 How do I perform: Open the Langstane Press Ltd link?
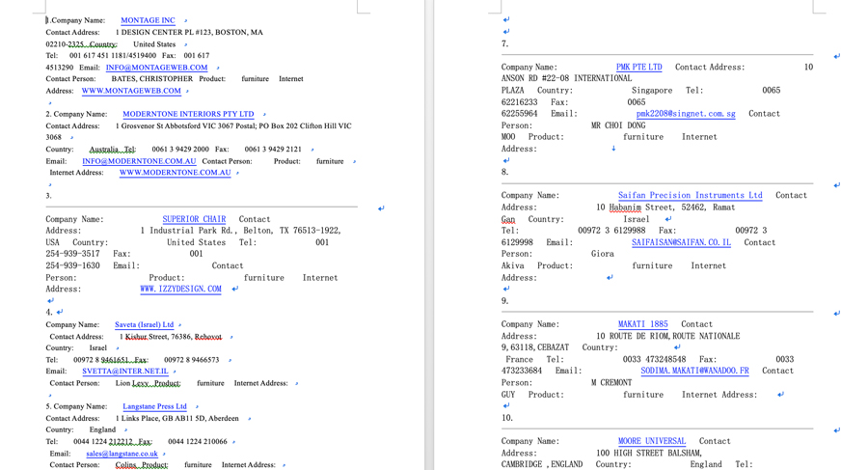click(x=154, y=407)
